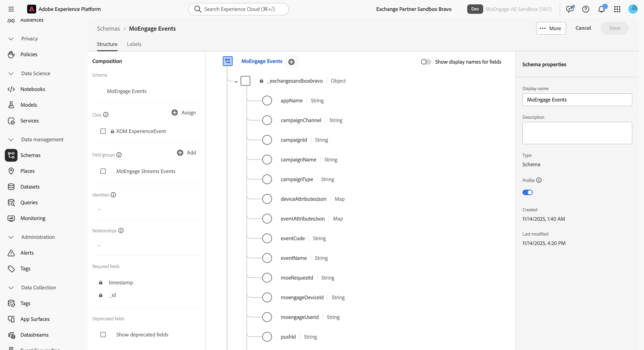644x350 pixels.
Task: Click into the Description text field
Action: click(577, 133)
